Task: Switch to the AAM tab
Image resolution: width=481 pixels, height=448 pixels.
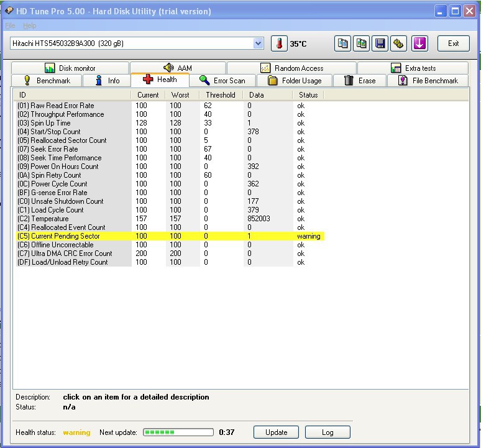Action: pos(178,68)
